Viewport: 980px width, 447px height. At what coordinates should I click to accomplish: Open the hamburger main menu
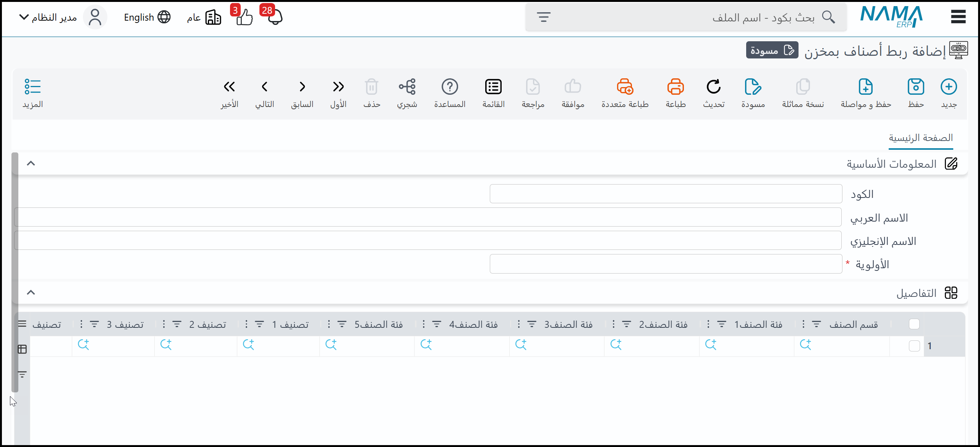point(958,17)
